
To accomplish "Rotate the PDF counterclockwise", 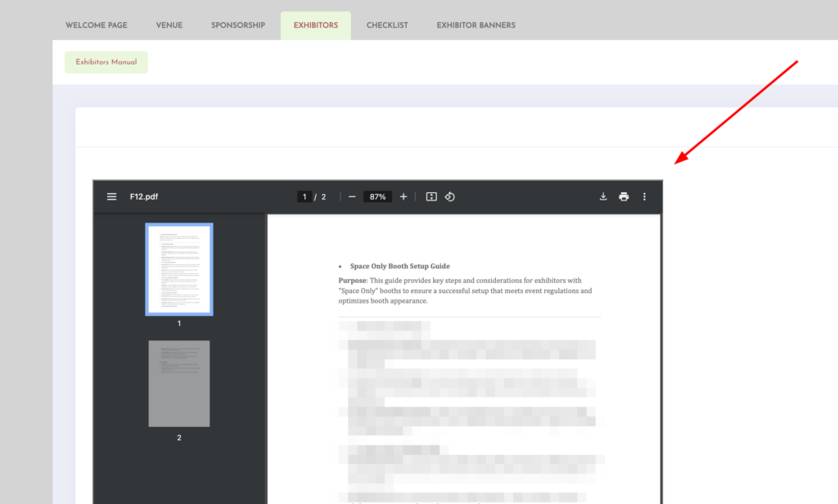I will coord(450,197).
